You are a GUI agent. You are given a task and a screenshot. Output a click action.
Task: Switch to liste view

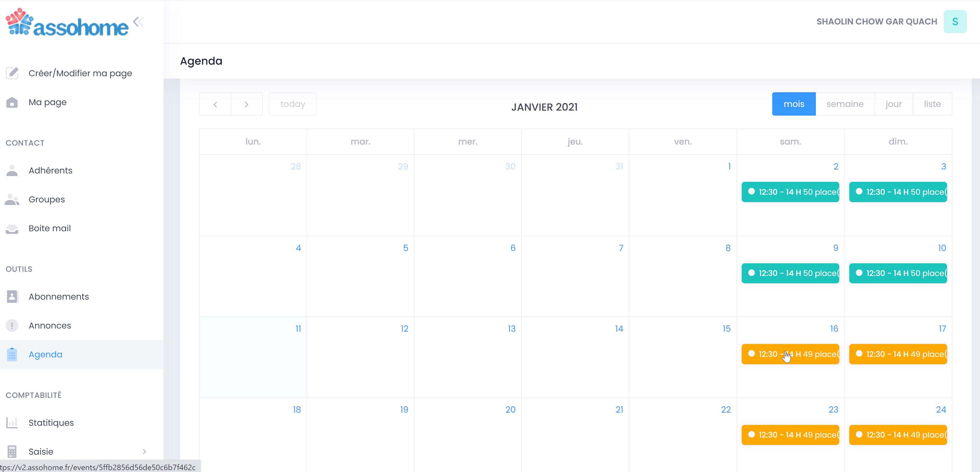pyautogui.click(x=932, y=104)
